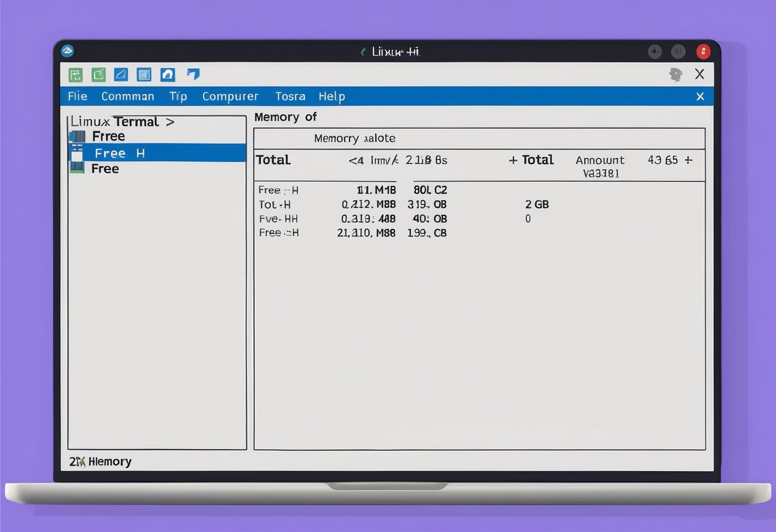776x532 pixels.
Task: Click the 2% Hlemory status bar label
Action: pyautogui.click(x=100, y=461)
